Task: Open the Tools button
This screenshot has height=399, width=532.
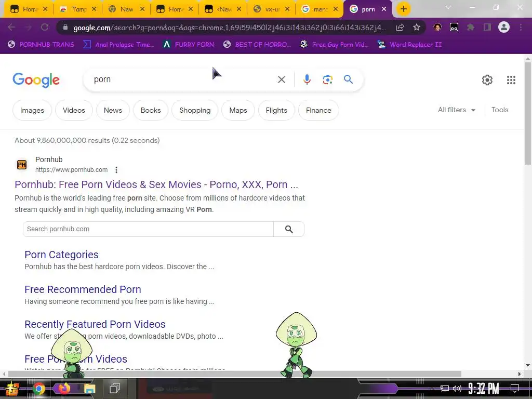Action: point(500,110)
